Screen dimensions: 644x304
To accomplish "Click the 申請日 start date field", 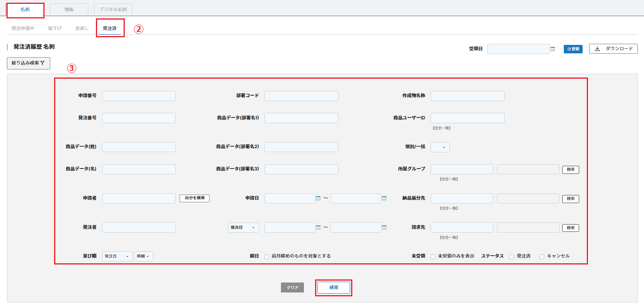I will point(290,198).
